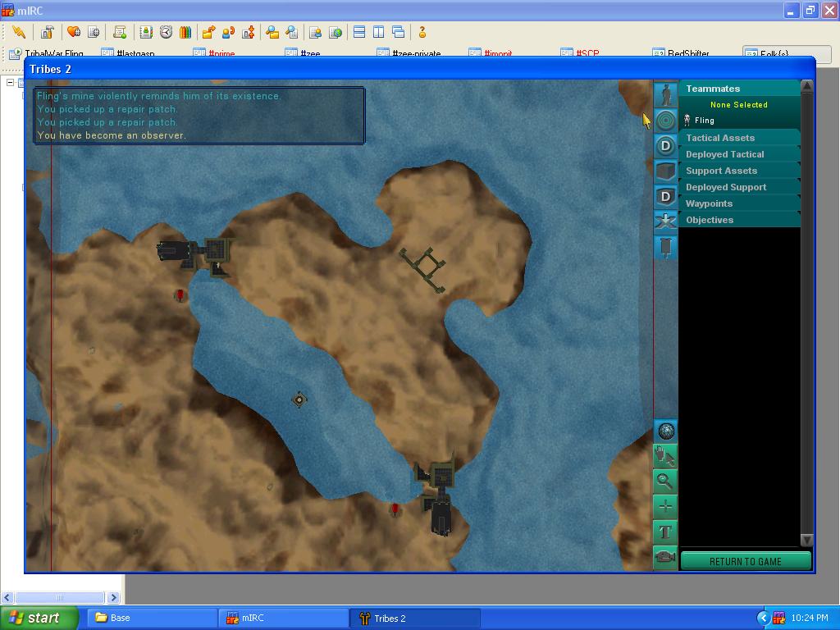Open the TribalWar Fling status tab
840x630 pixels.
click(47, 53)
